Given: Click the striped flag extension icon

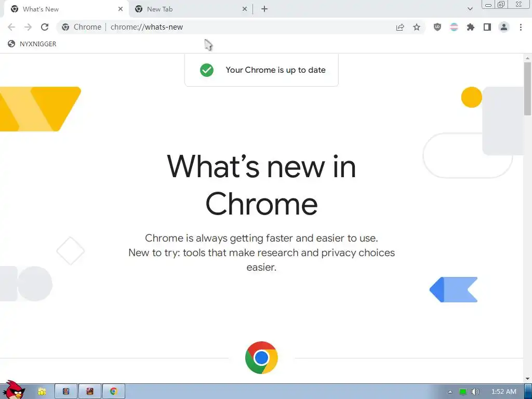Looking at the screenshot, I should (454, 27).
